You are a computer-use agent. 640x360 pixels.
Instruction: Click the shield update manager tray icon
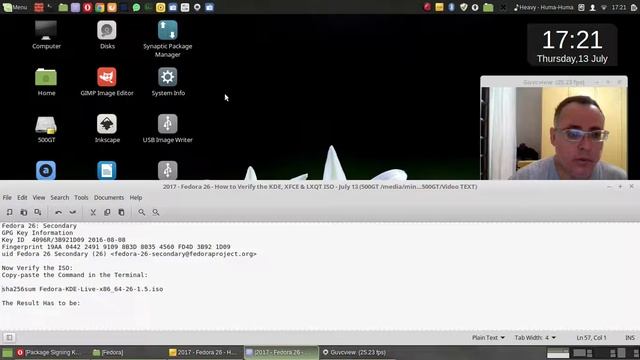click(463, 7)
